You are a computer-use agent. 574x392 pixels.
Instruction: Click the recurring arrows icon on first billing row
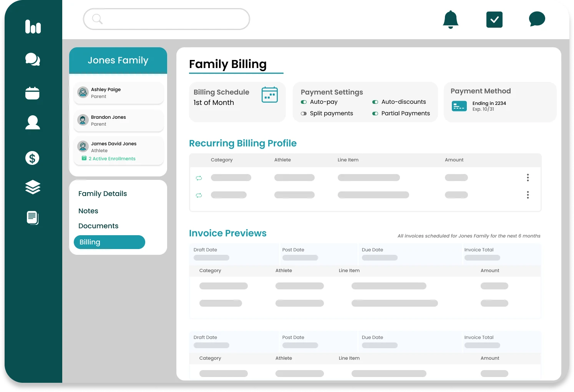coord(199,178)
